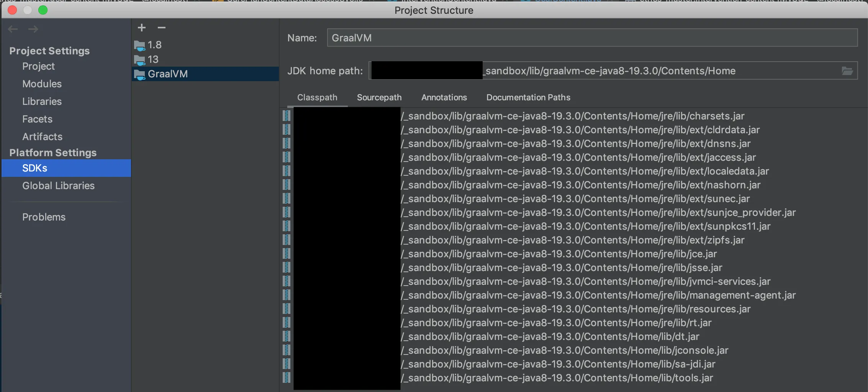Screen dimensions: 868x392
Task: Select the jconsole.jar classpath entry
Action: click(x=573, y=350)
